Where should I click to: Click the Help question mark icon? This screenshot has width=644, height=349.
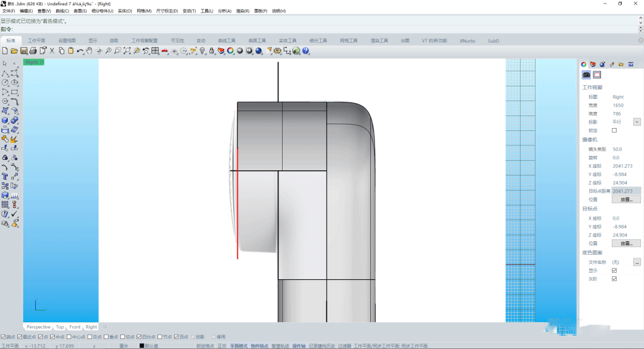[x=306, y=51]
